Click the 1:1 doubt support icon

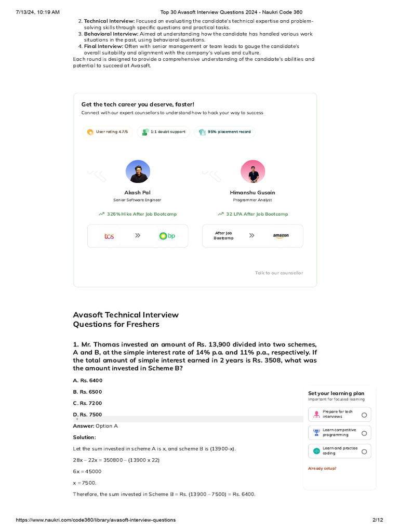point(145,132)
